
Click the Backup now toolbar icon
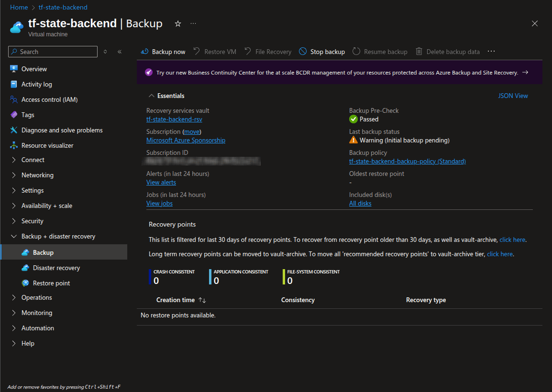pyautogui.click(x=144, y=52)
